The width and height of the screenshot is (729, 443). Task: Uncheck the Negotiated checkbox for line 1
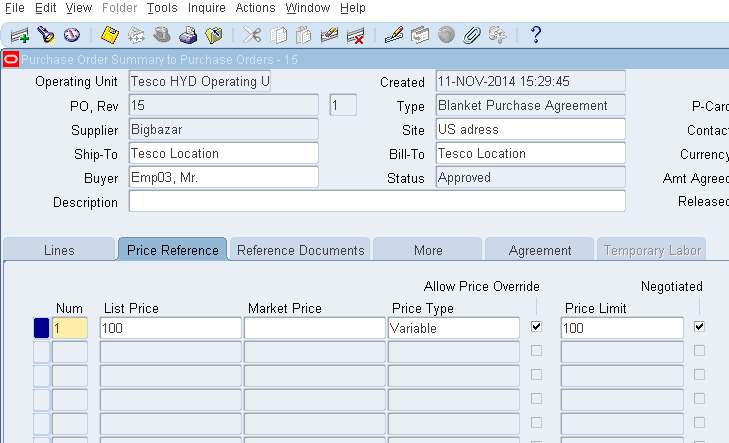[699, 327]
